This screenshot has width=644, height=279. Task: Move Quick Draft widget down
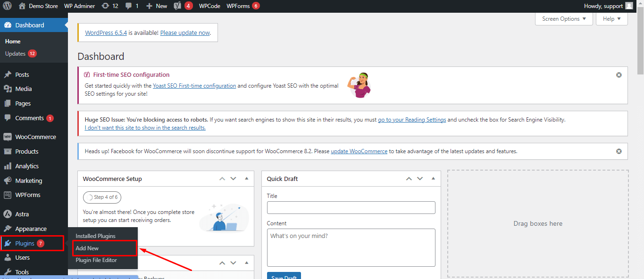(x=420, y=179)
